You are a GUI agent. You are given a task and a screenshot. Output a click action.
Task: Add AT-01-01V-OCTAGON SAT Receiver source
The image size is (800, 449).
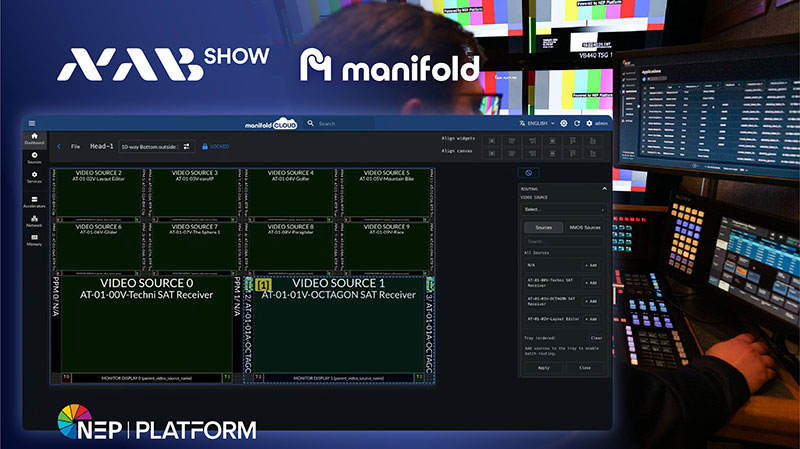coord(591,301)
